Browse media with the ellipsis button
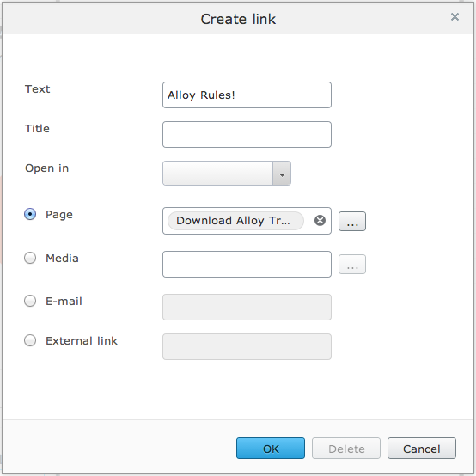The width and height of the screenshot is (476, 476). [352, 265]
